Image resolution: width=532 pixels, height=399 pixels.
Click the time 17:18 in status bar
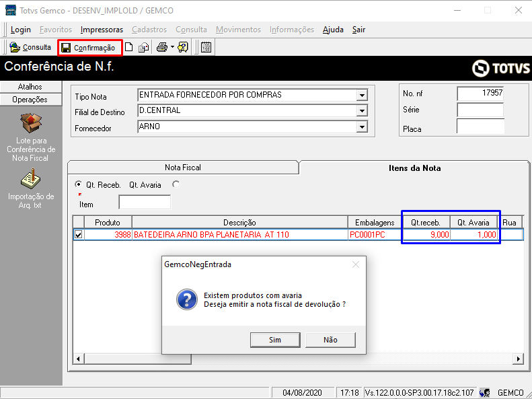[350, 392]
